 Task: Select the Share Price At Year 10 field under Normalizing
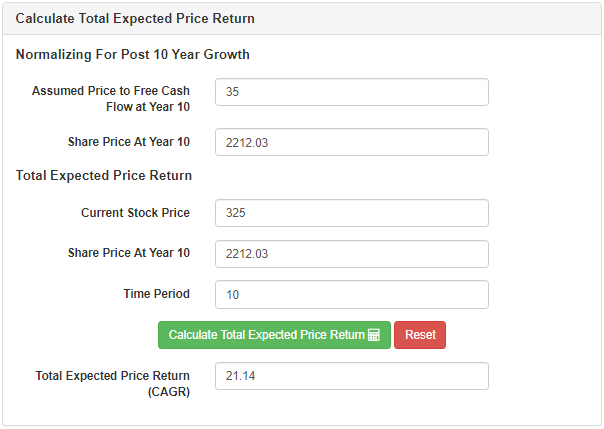click(352, 142)
